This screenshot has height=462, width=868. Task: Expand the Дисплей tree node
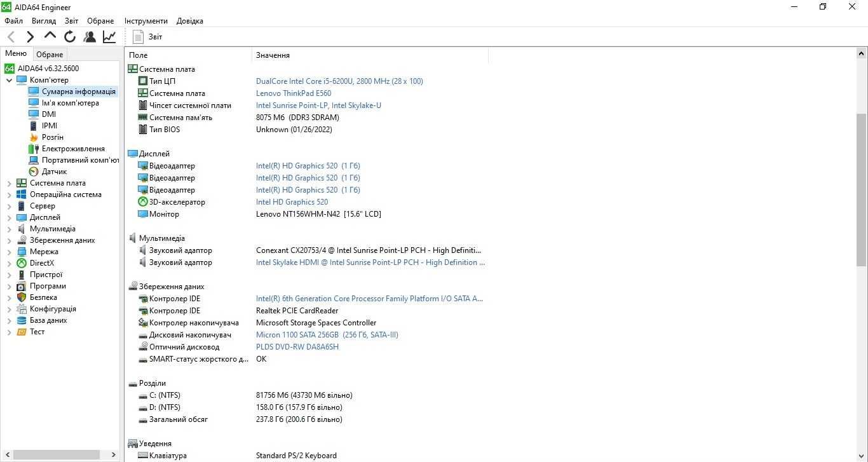tap(9, 217)
